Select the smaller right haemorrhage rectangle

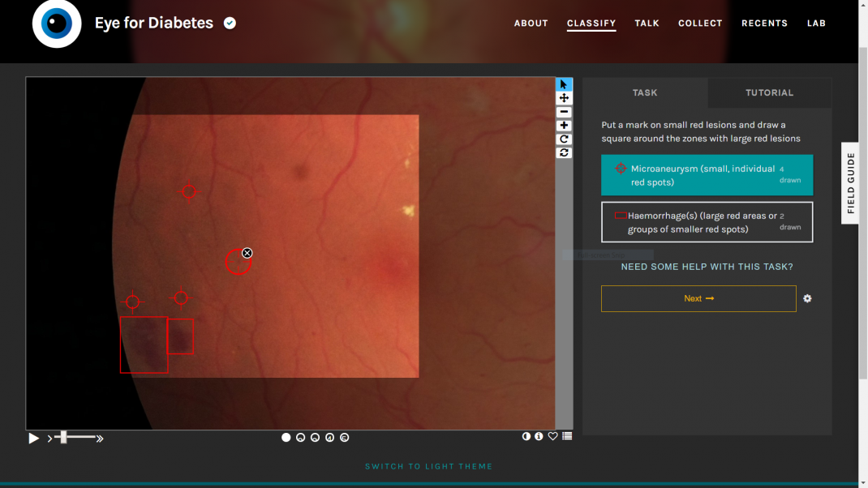click(x=180, y=336)
